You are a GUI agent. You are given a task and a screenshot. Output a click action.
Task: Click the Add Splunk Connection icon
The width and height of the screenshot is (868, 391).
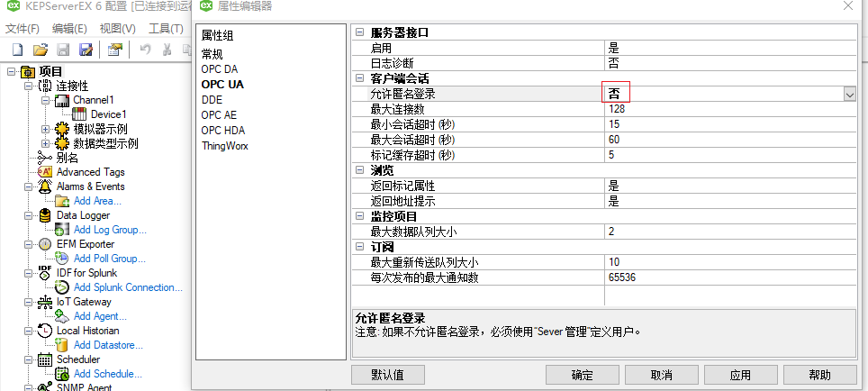coord(62,287)
